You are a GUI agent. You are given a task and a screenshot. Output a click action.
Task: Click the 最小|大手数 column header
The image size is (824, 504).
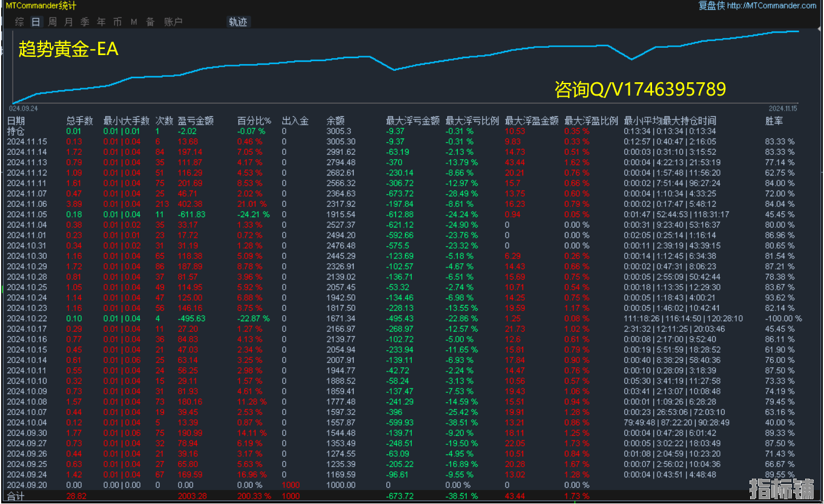[126, 121]
